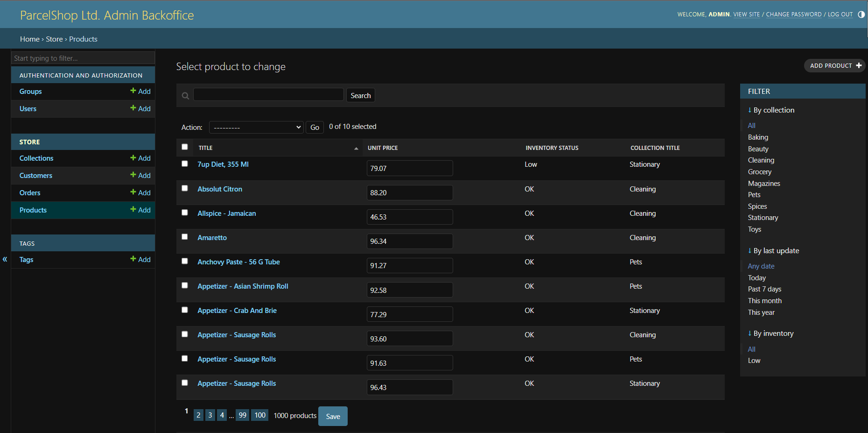Click the Add link next to Tags

click(x=140, y=259)
